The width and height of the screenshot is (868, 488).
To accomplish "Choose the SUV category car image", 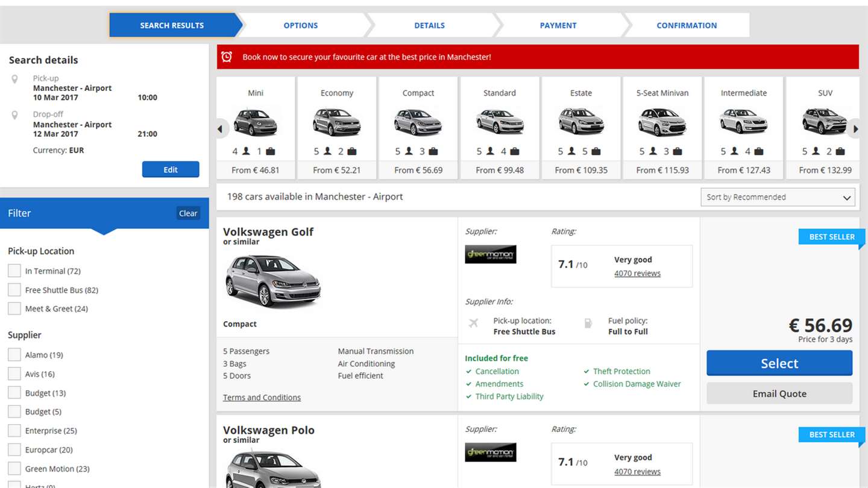I will 825,122.
